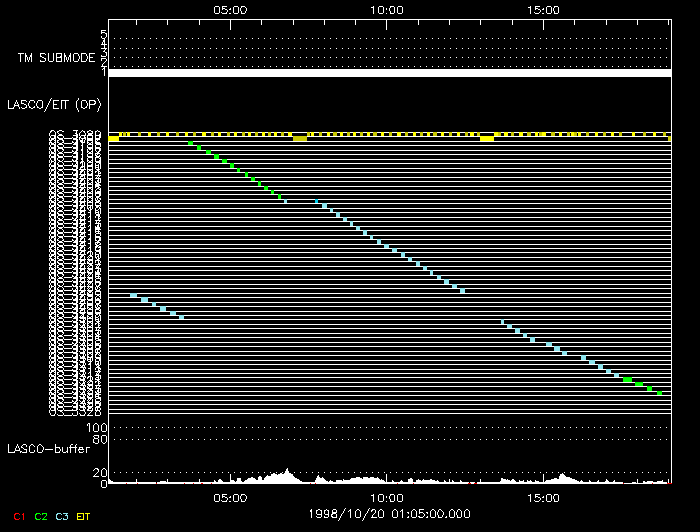
Task: Click the buffer peak near 07:00
Action: (287, 472)
